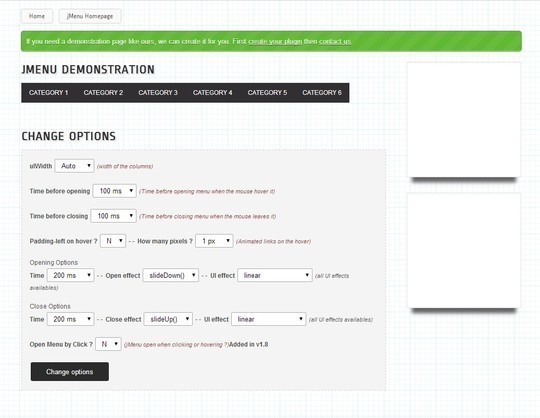
Task: Open the Padding-left on hover dropdown
Action: 113,241
